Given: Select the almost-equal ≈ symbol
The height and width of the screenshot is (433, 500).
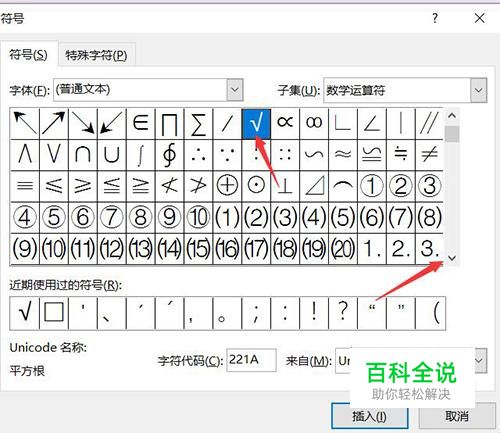Looking at the screenshot, I should pos(343,155).
